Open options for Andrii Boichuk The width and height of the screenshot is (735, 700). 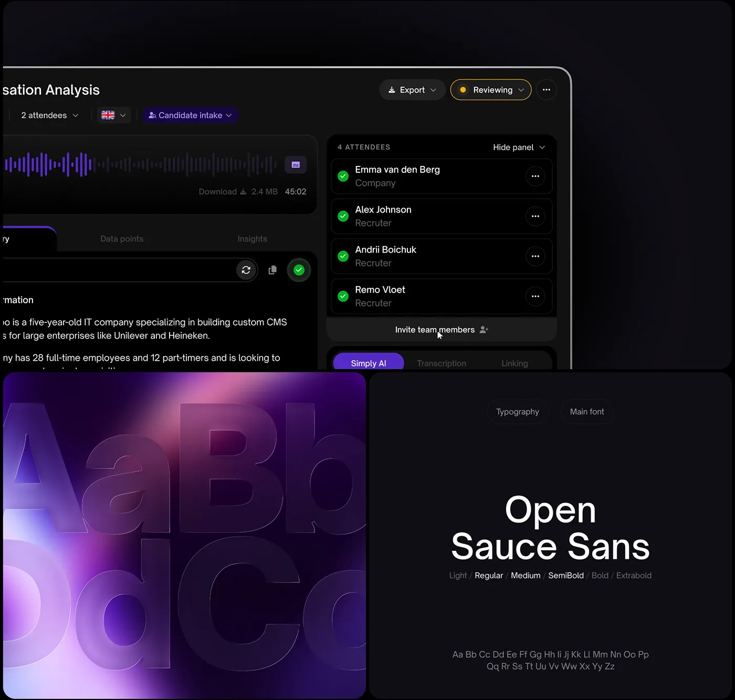click(x=535, y=256)
